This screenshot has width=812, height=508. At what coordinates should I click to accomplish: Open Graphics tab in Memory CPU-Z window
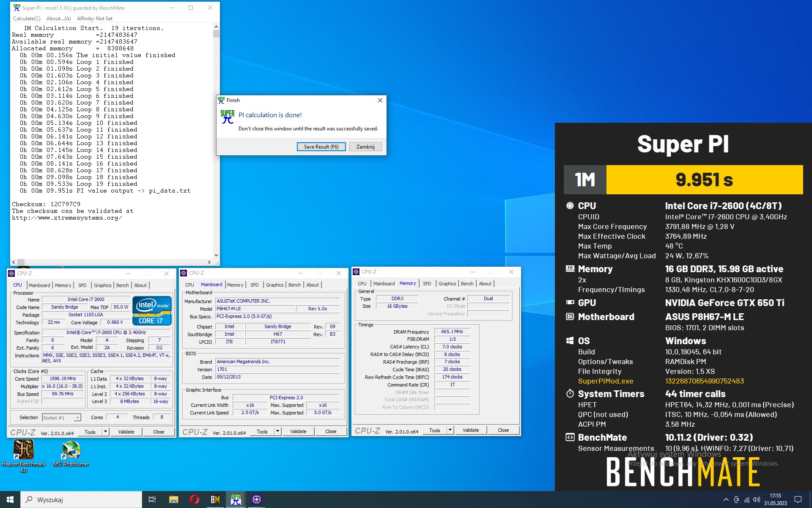[x=447, y=284]
